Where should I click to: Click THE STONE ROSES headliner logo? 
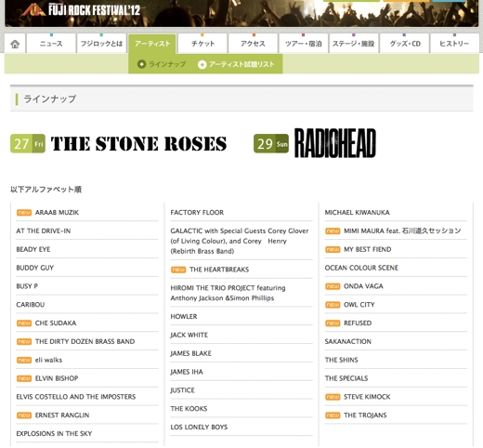(x=138, y=144)
